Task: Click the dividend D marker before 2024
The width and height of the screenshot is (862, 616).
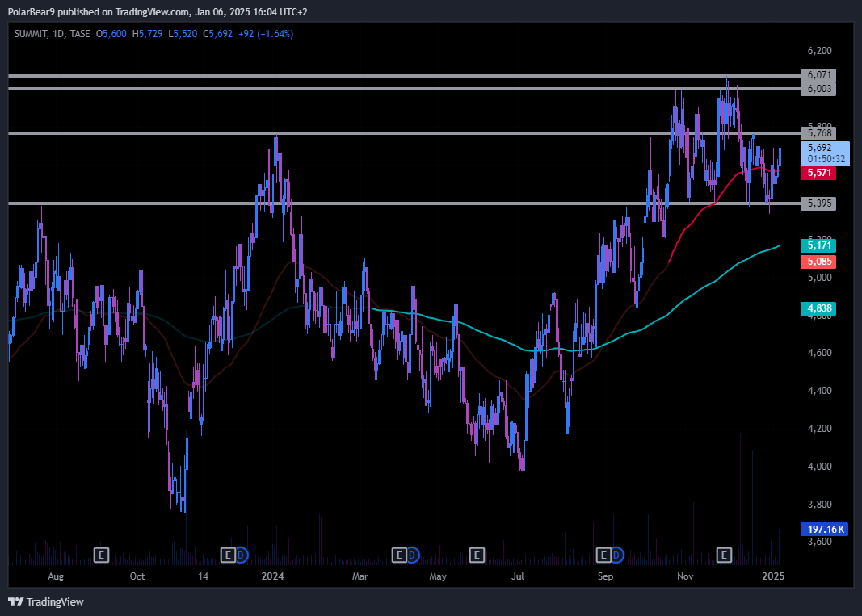Action: coord(241,555)
